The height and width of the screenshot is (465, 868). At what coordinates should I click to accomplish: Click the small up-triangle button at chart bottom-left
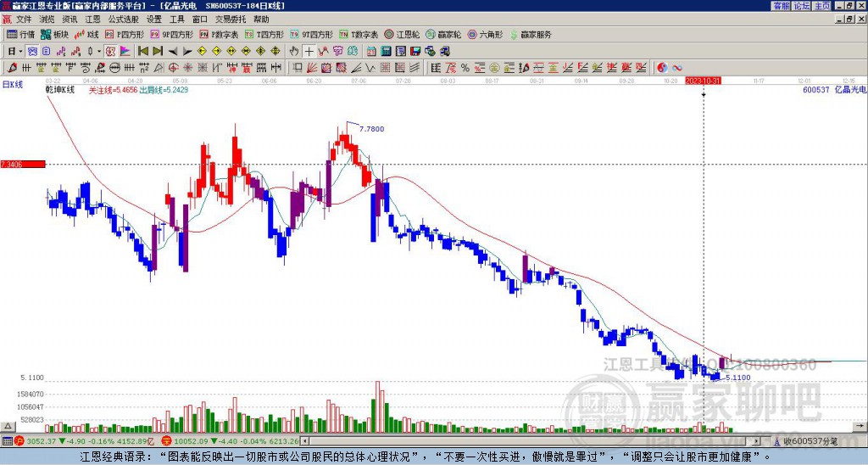8,426
